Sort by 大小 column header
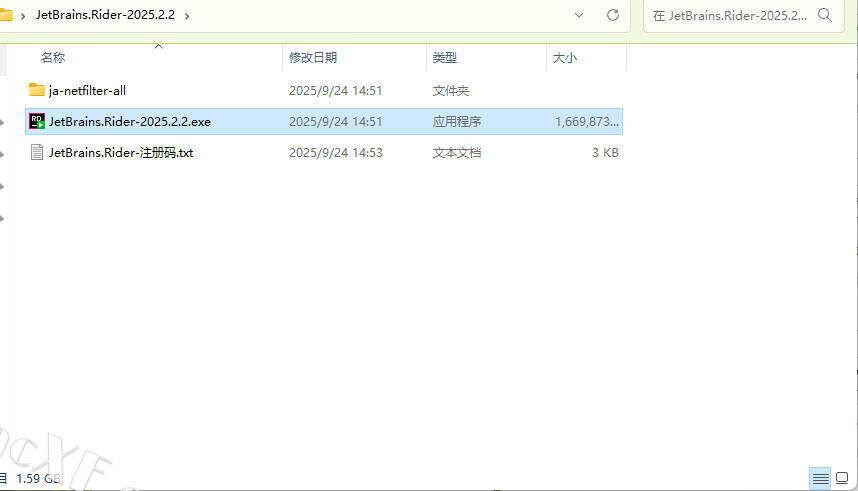Viewport: 858px width, 491px height. point(565,57)
